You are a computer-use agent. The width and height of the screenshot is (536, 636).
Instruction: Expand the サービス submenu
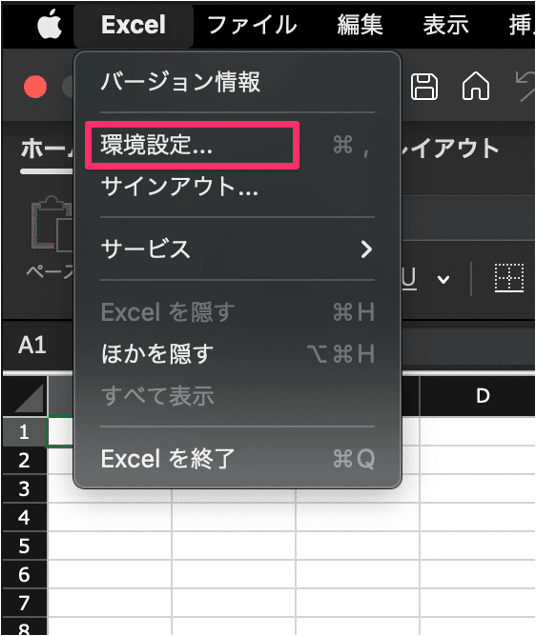click(237, 249)
